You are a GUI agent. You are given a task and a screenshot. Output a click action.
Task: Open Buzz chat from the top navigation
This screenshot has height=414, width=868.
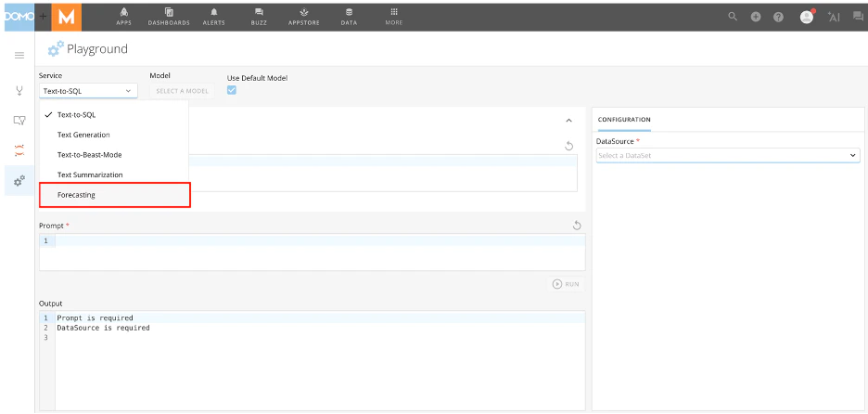pyautogui.click(x=259, y=17)
